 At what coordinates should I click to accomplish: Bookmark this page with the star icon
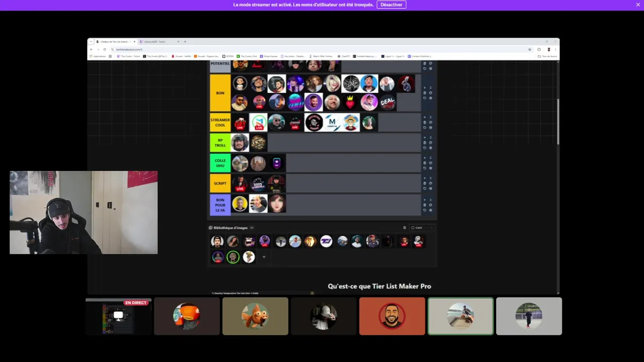tap(530, 49)
